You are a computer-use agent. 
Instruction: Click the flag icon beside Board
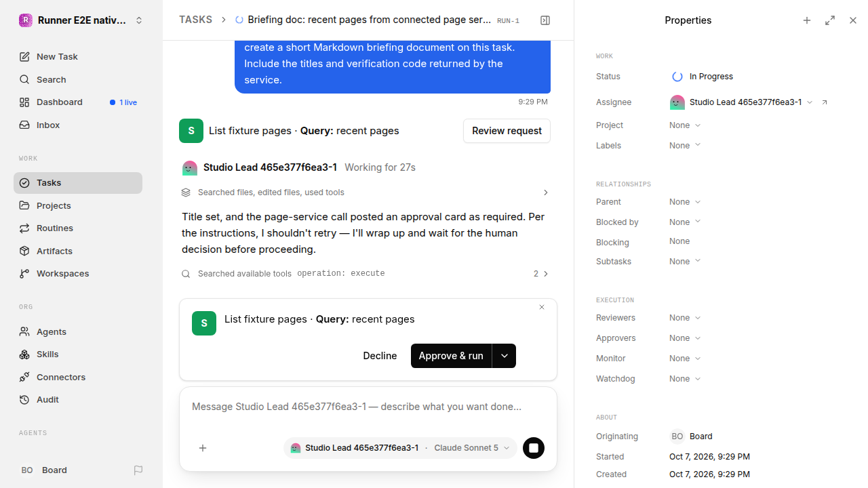138,470
